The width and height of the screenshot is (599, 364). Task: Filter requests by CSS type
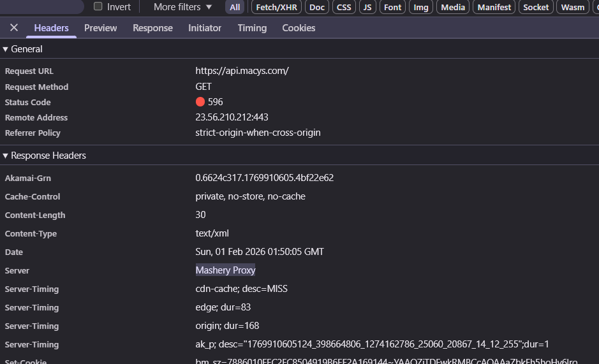click(x=344, y=7)
